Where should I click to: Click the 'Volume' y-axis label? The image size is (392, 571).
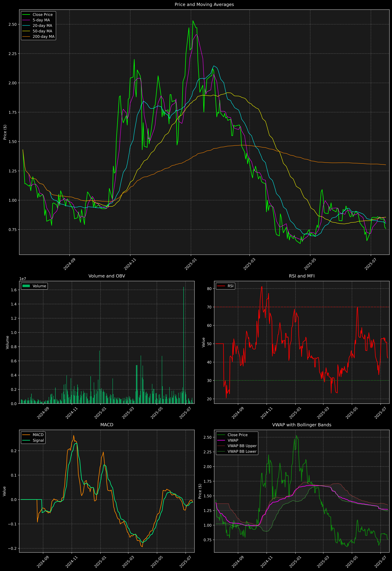click(x=7, y=342)
